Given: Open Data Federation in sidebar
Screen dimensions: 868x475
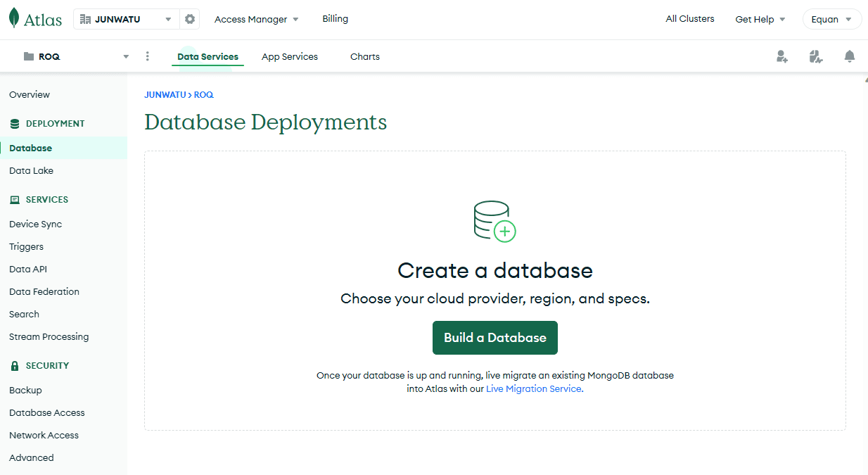Looking at the screenshot, I should [x=44, y=291].
